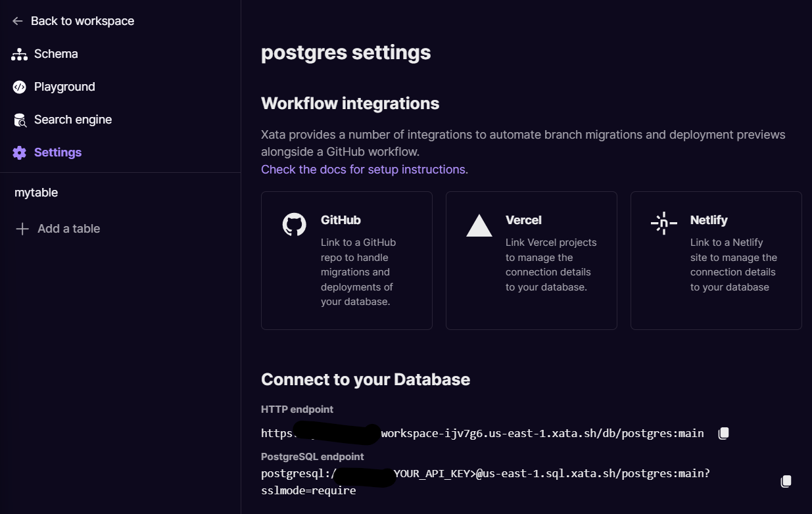Click the 'postgres settings' heading
Screen dimensions: 812x514
[346, 53]
